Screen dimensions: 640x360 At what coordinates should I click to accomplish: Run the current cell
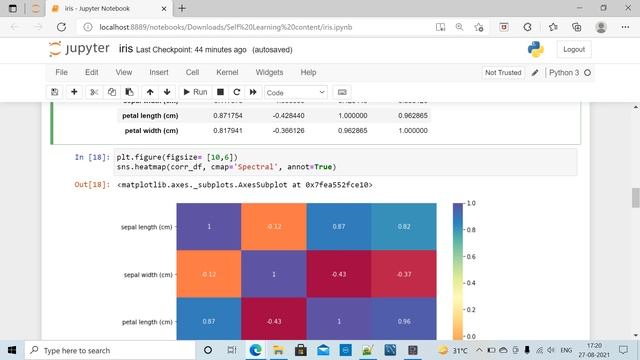196,92
